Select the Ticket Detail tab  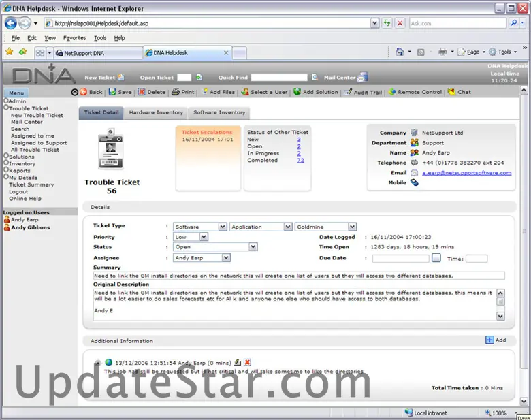tap(101, 112)
